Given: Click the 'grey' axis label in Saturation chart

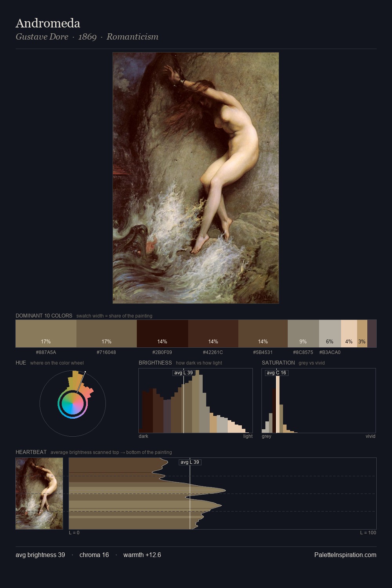Looking at the screenshot, I should [x=267, y=436].
